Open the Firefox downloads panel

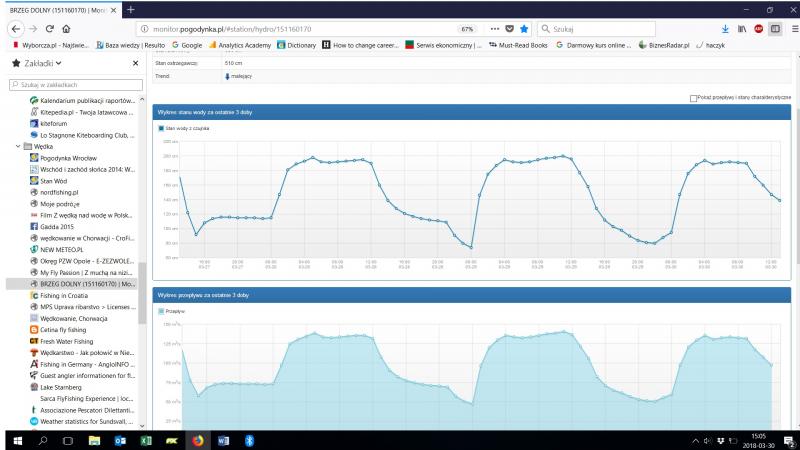coord(725,29)
